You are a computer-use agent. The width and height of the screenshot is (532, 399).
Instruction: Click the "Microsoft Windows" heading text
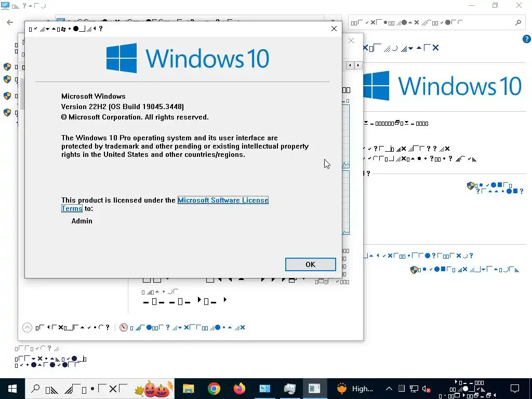coord(94,96)
